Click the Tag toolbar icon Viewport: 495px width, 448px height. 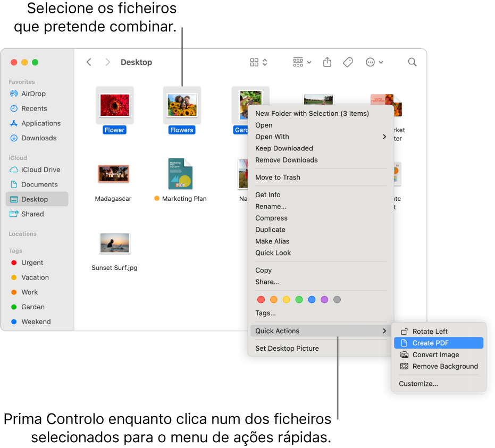pyautogui.click(x=348, y=62)
